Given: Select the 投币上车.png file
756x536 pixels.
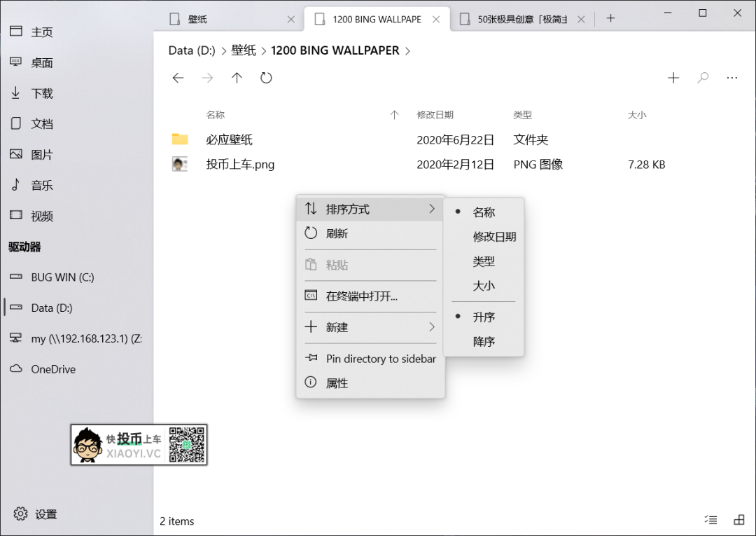Looking at the screenshot, I should 241,164.
